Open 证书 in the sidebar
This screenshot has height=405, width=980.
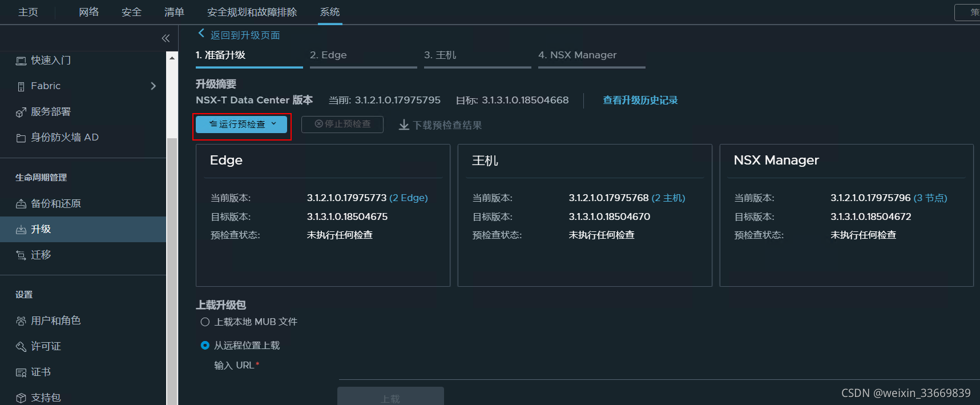[41, 372]
